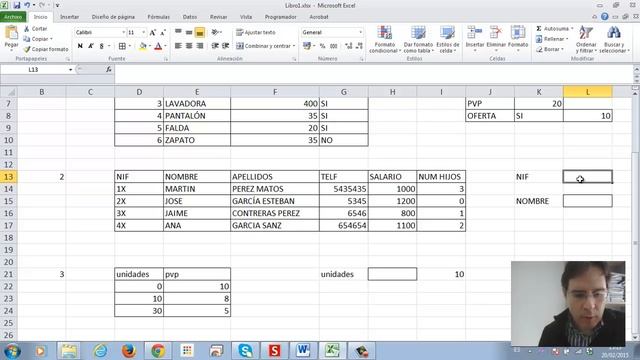Center text horizontally in cell
Image resolution: width=640 pixels, height=360 pixels.
point(189,46)
